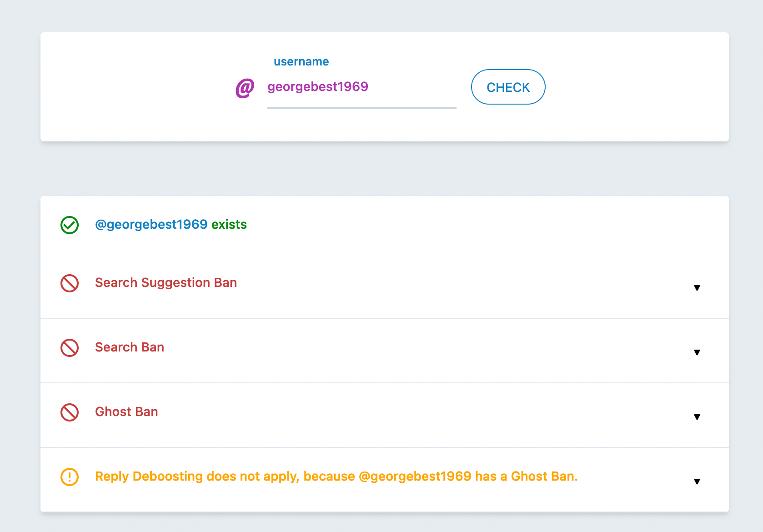The height and width of the screenshot is (532, 763).
Task: Expand the Reply Deboosting details arrow
Action: (697, 482)
